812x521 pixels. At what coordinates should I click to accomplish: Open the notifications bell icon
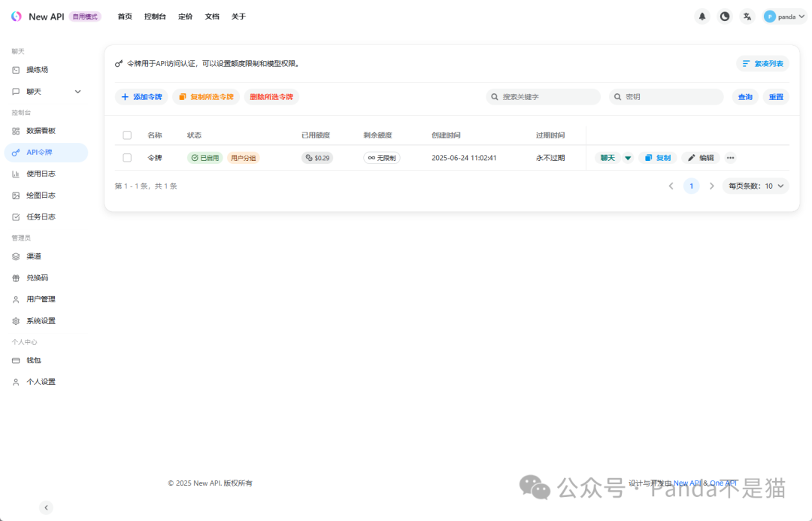point(702,17)
